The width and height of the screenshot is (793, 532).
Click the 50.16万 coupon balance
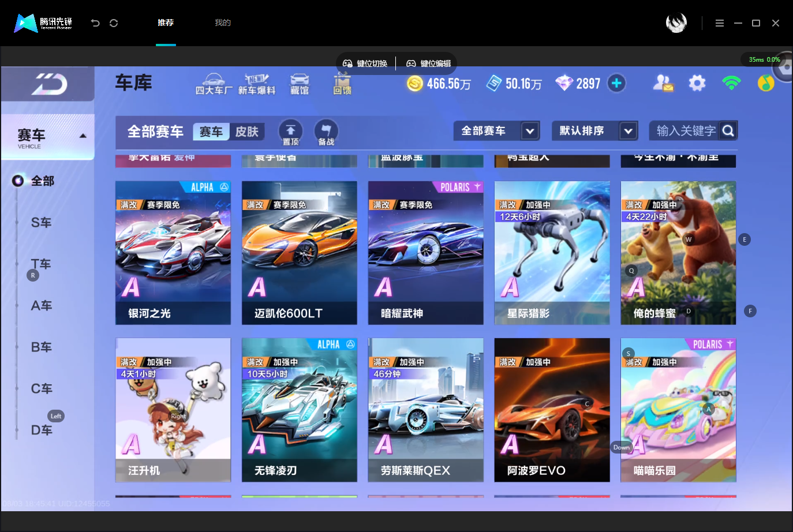tap(524, 84)
